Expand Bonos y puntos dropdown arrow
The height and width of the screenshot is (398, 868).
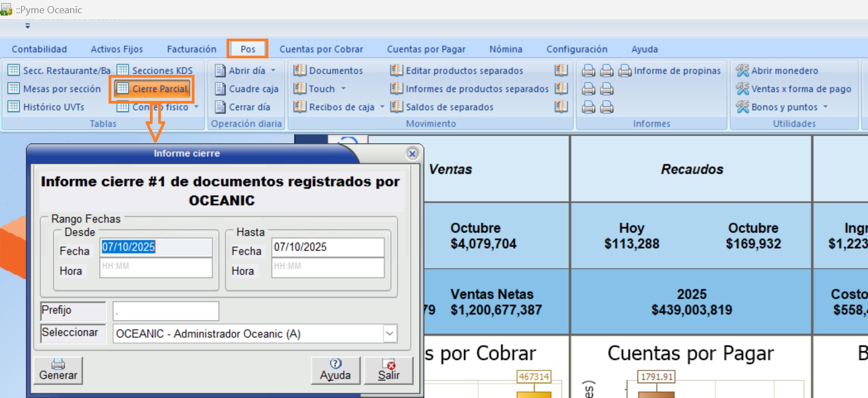[826, 107]
